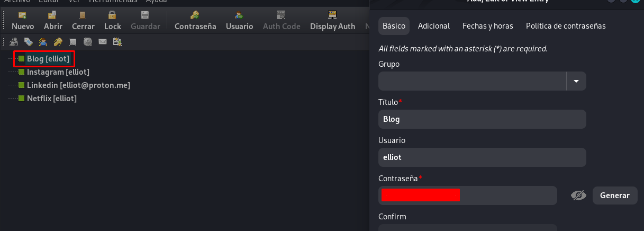Open Política de contraseñas tab
This screenshot has width=644, height=231.
click(566, 25)
